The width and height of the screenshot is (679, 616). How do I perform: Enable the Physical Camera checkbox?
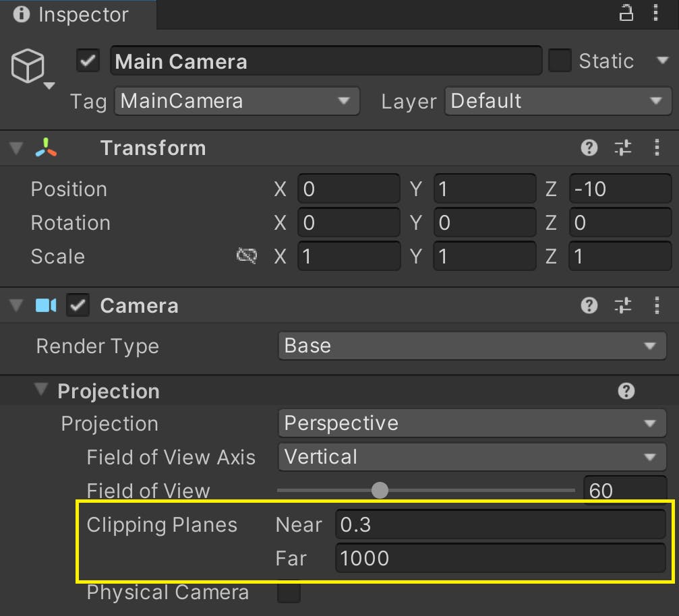click(289, 592)
